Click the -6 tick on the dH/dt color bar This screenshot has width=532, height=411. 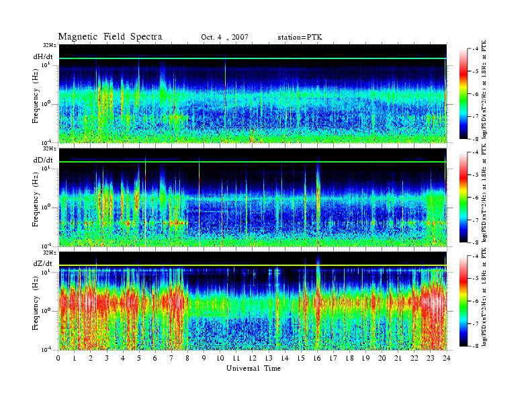tap(474, 94)
